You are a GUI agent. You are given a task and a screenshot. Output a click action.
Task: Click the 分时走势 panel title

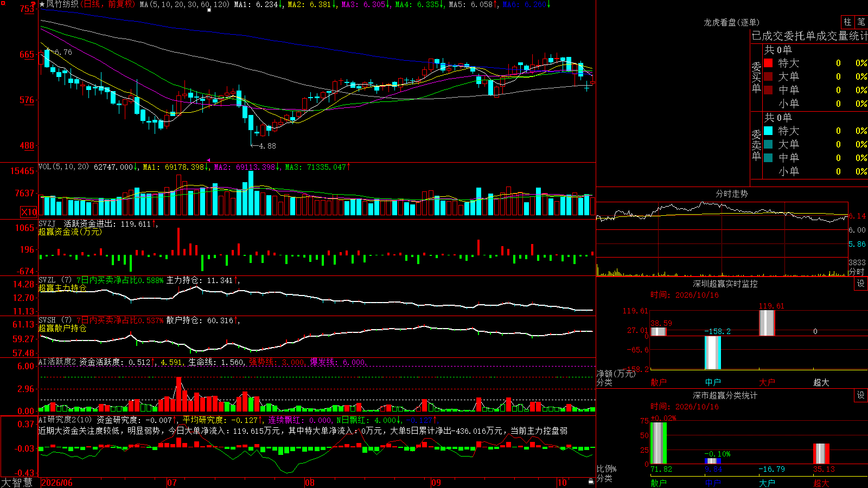tap(731, 194)
